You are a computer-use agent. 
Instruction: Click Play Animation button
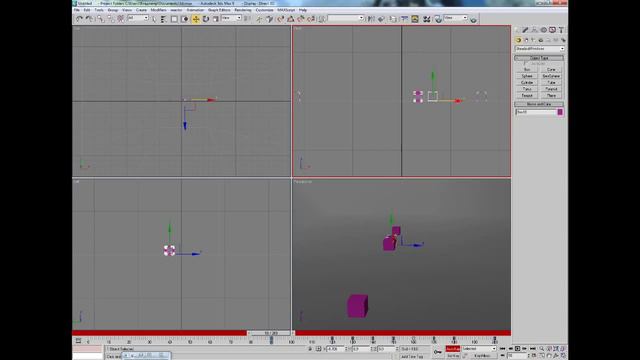tap(517, 349)
